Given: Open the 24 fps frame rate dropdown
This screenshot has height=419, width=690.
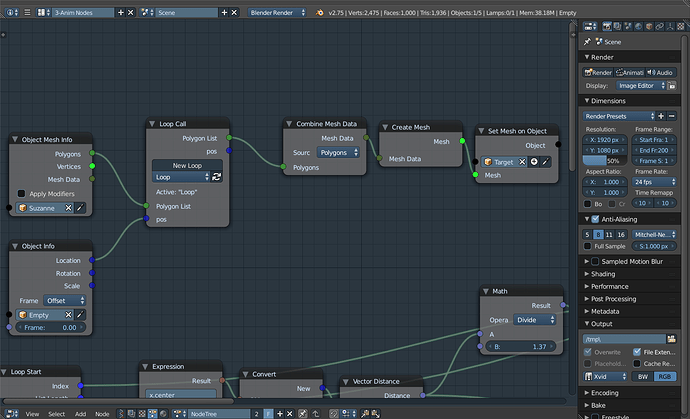Looking at the screenshot, I should (x=654, y=182).
